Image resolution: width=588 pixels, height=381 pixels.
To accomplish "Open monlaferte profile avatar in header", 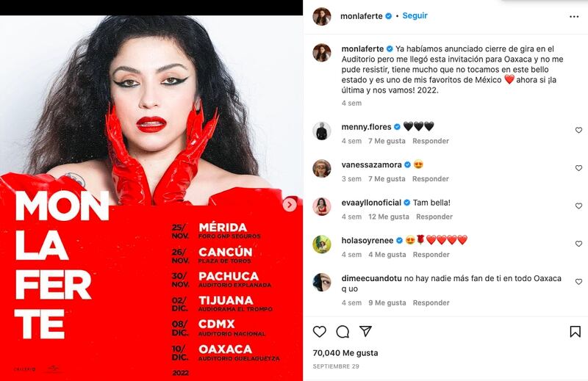I will tap(322, 16).
